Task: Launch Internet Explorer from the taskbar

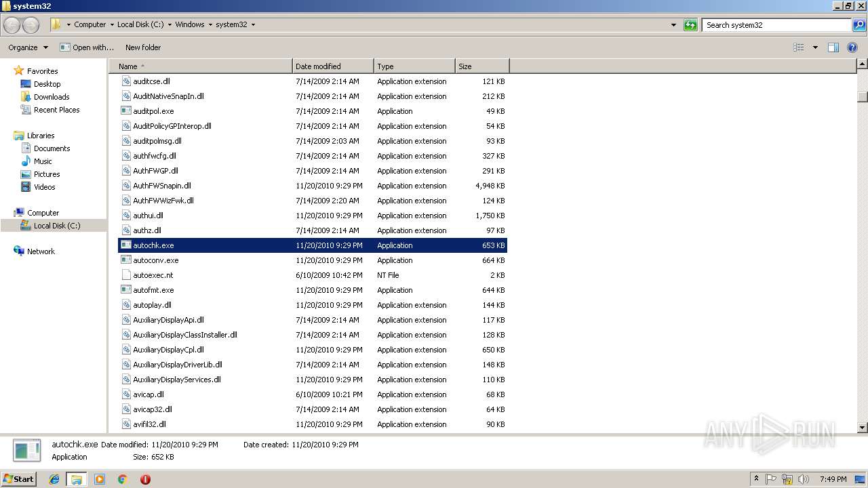Action: pos(54,479)
